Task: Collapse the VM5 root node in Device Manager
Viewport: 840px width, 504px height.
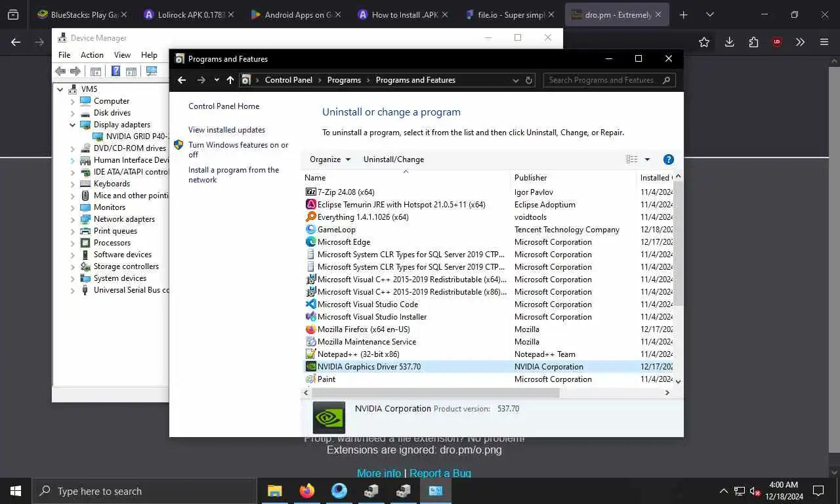Action: point(60,89)
